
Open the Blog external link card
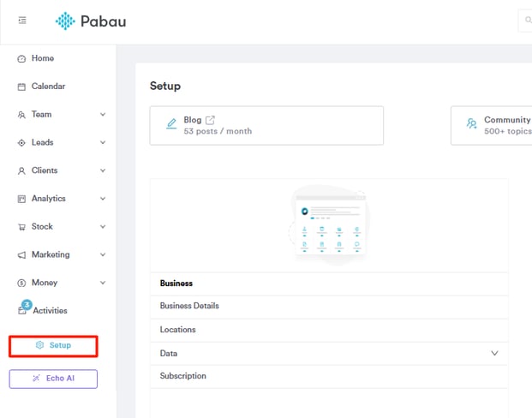pyautogui.click(x=266, y=125)
